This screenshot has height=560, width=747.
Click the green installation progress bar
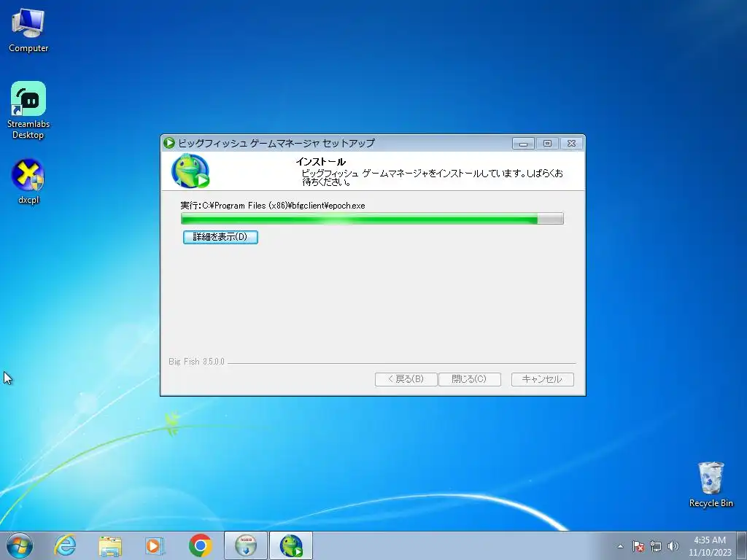click(372, 219)
